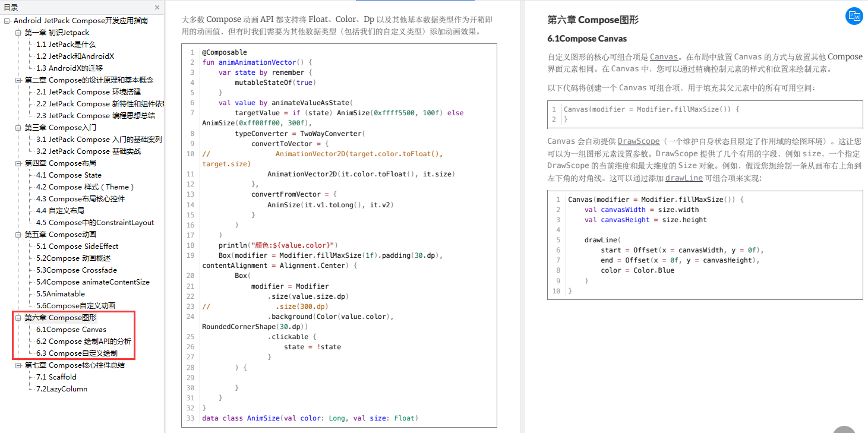Jump to 2.3 JetPack Compose 编程思想总结

96,116
